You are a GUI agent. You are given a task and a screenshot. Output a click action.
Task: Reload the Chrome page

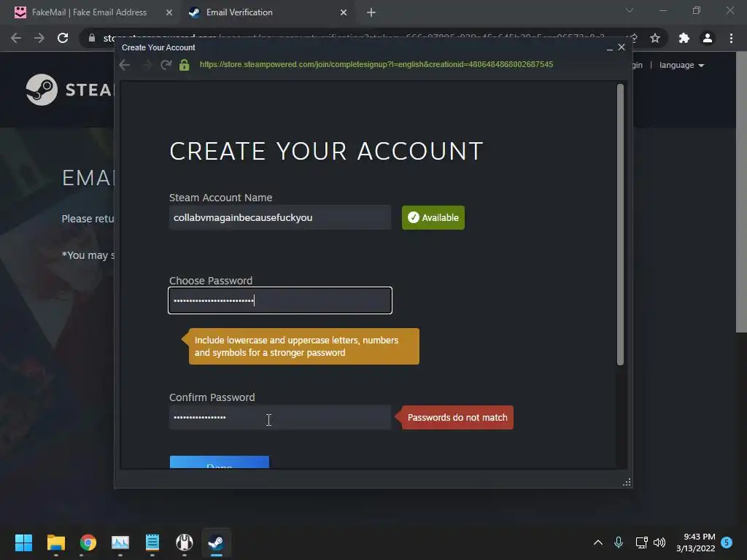click(63, 38)
